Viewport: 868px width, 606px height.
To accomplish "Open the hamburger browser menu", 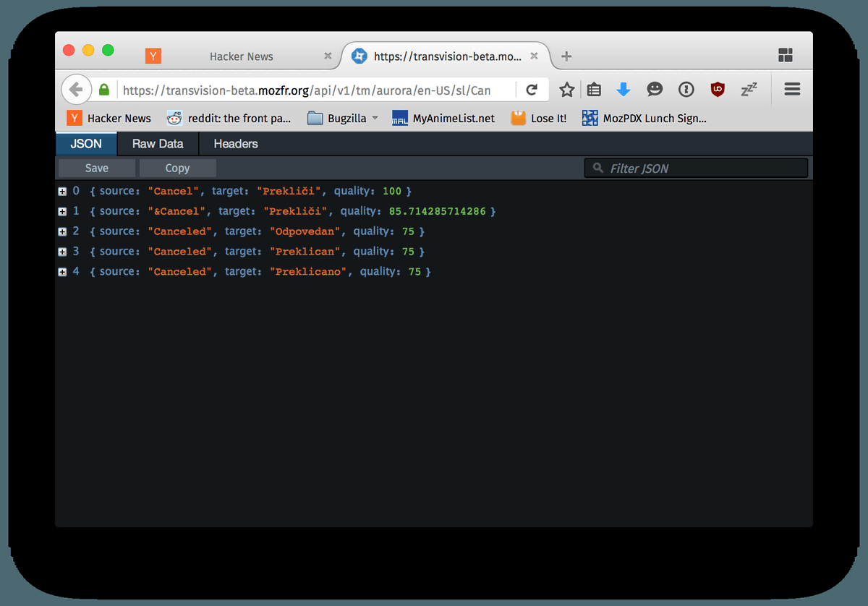I will [792, 90].
